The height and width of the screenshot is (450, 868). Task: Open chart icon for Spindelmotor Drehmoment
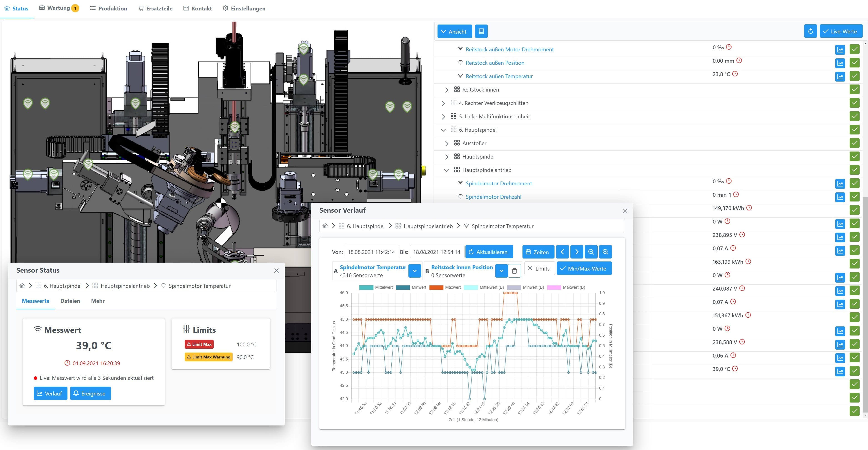point(840,184)
